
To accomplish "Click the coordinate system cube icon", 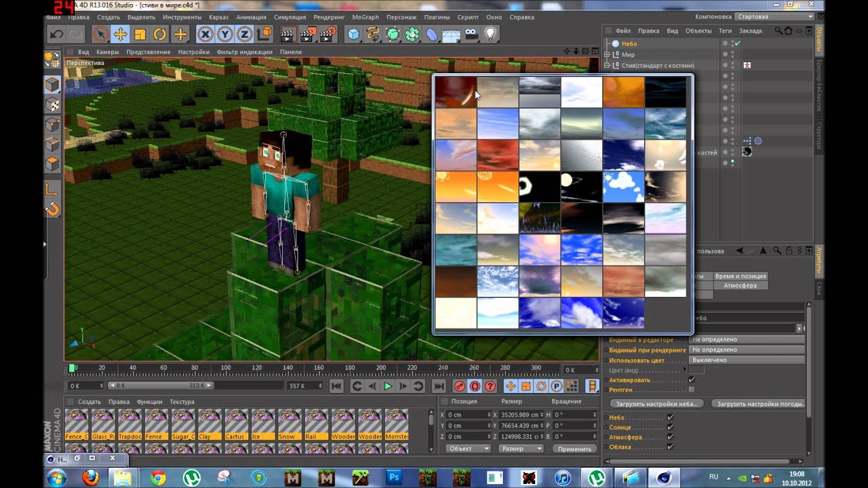I will (264, 34).
